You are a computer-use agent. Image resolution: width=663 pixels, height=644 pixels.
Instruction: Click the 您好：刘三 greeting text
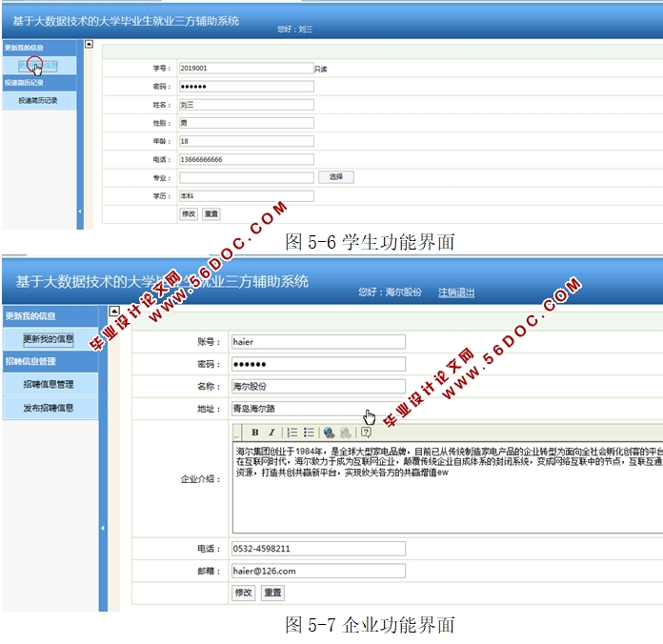point(294,30)
